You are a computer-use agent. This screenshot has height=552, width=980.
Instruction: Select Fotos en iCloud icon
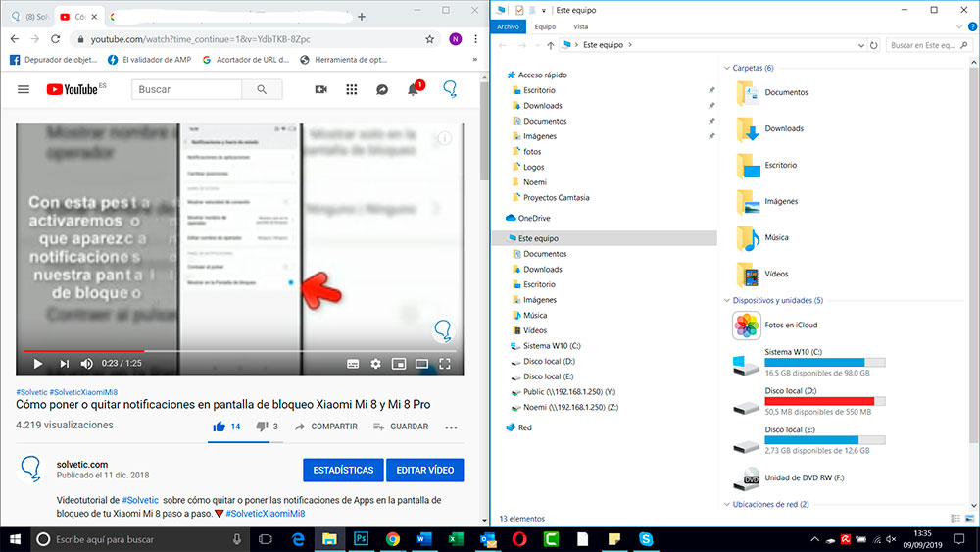(747, 326)
